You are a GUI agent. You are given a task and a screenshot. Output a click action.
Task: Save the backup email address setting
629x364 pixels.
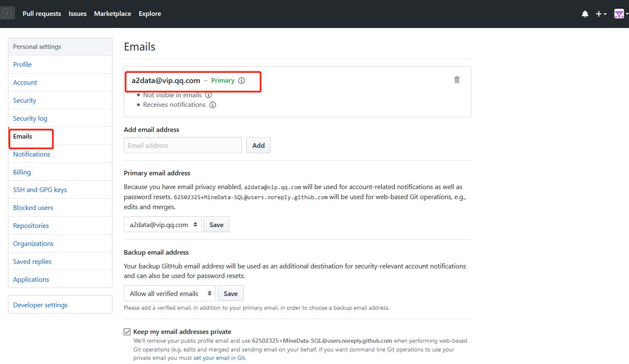click(230, 293)
